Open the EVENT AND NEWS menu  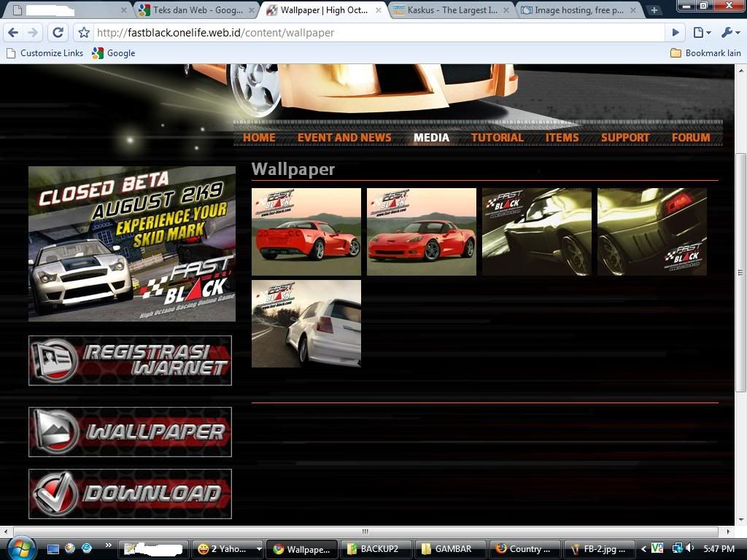pos(344,138)
